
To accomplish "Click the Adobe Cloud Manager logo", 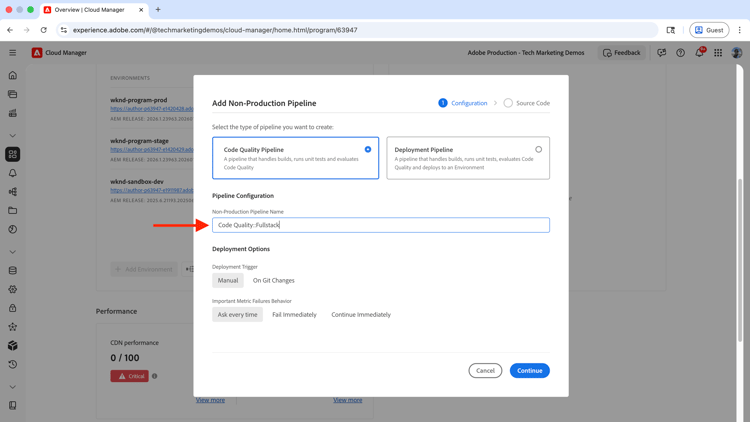I will tap(37, 53).
